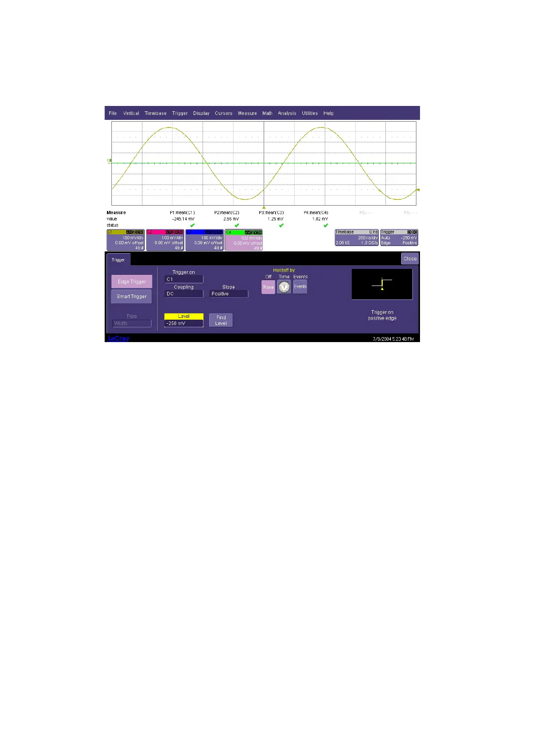This screenshot has height=756, width=535.
Task: Click the P3:mean(C3) measurement label
Action: [271, 213]
